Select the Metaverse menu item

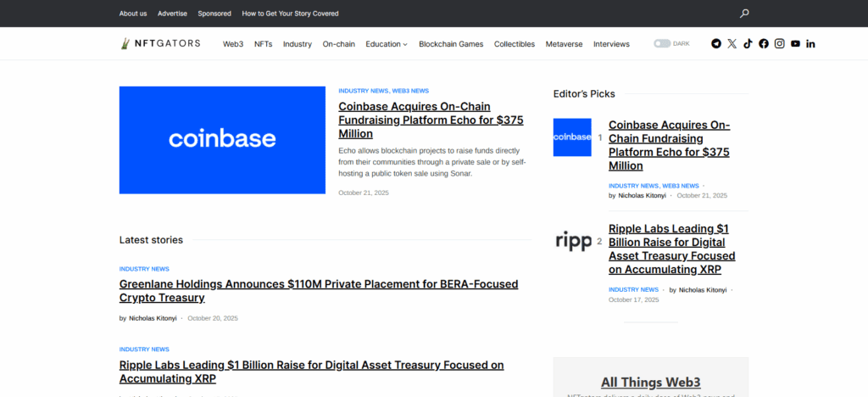point(564,44)
